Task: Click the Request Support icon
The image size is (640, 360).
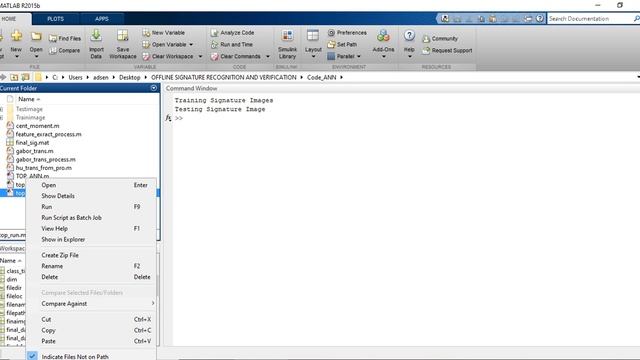Action: (x=426, y=51)
